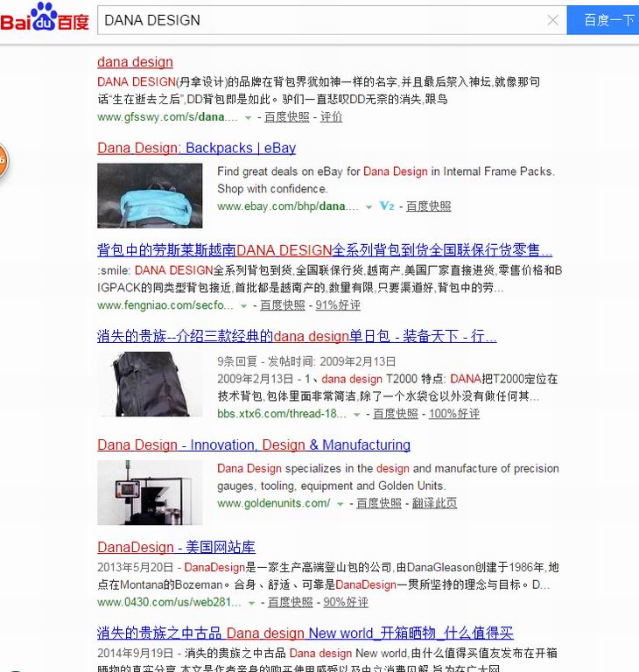Click the www.fengniao.com/secfo green URL text
The image size is (639, 672).
click(165, 305)
